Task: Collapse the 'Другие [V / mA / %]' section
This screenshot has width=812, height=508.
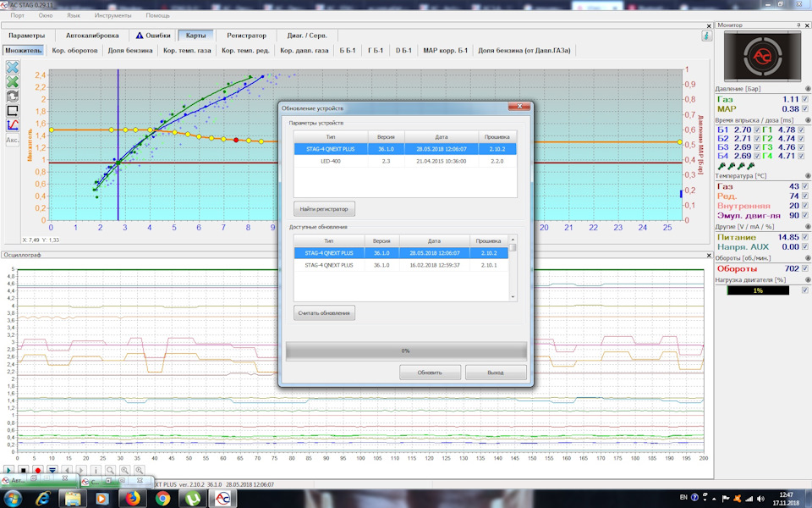Action: tap(808, 227)
